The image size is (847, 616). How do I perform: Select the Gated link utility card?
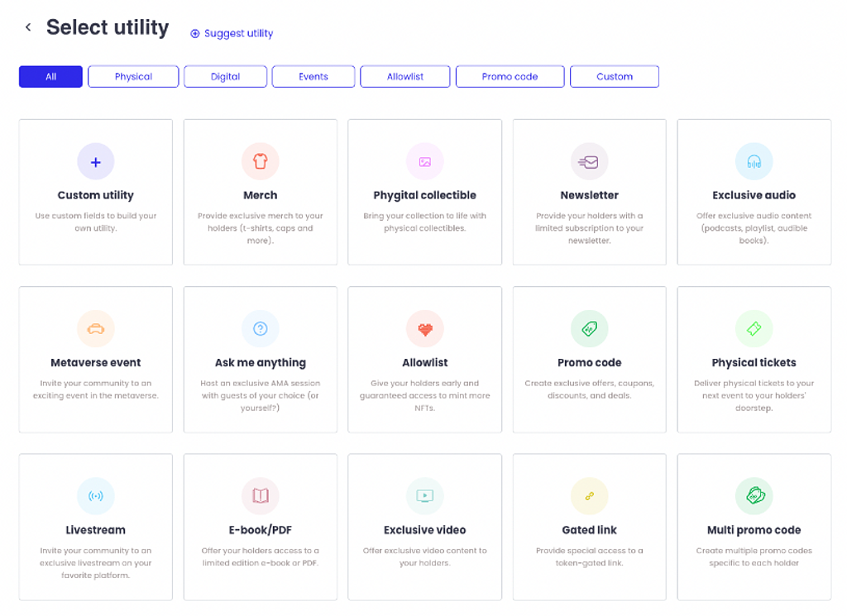point(589,527)
